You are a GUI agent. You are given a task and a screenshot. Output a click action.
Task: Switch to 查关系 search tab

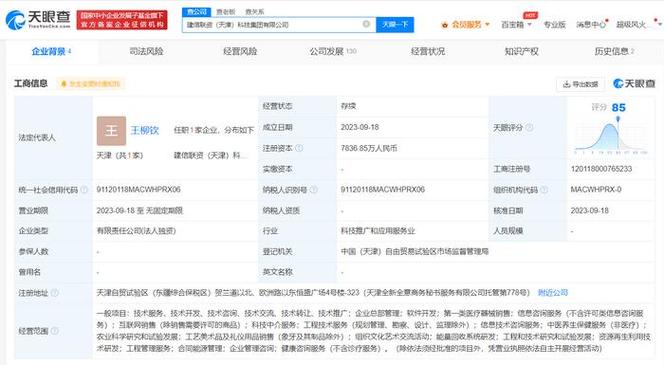click(x=254, y=12)
